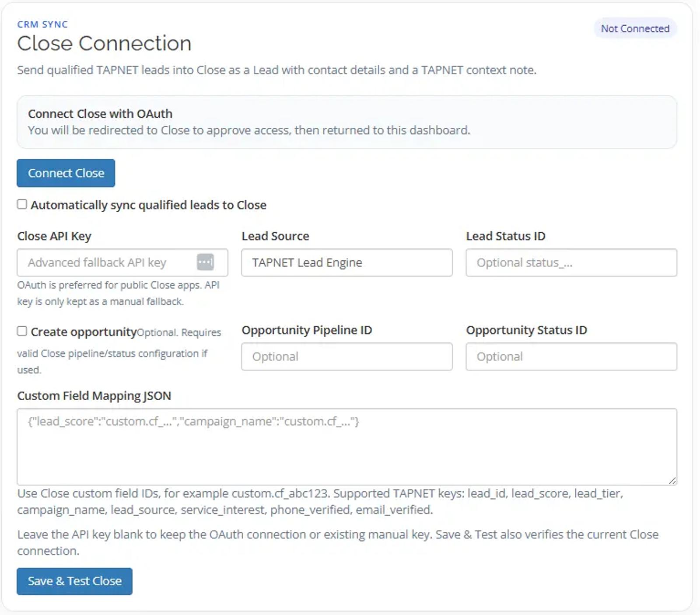Click the Connect Close button

pyautogui.click(x=66, y=173)
